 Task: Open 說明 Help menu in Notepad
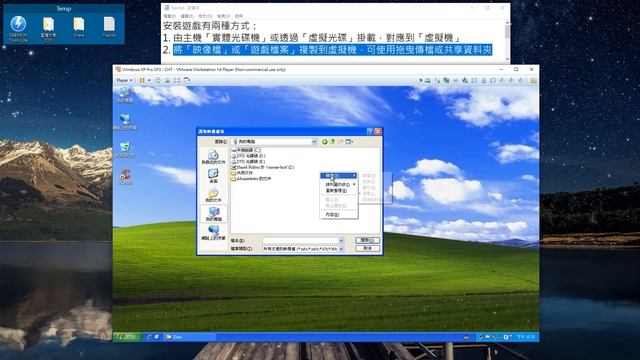(239, 16)
